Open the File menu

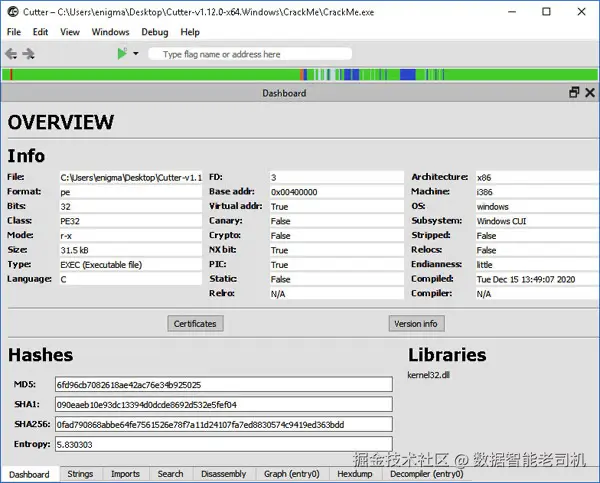14,32
